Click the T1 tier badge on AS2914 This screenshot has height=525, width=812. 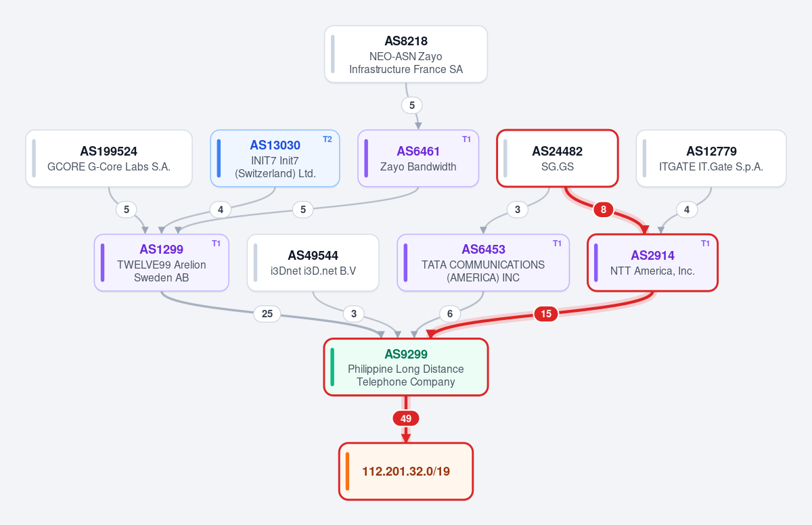coord(705,244)
